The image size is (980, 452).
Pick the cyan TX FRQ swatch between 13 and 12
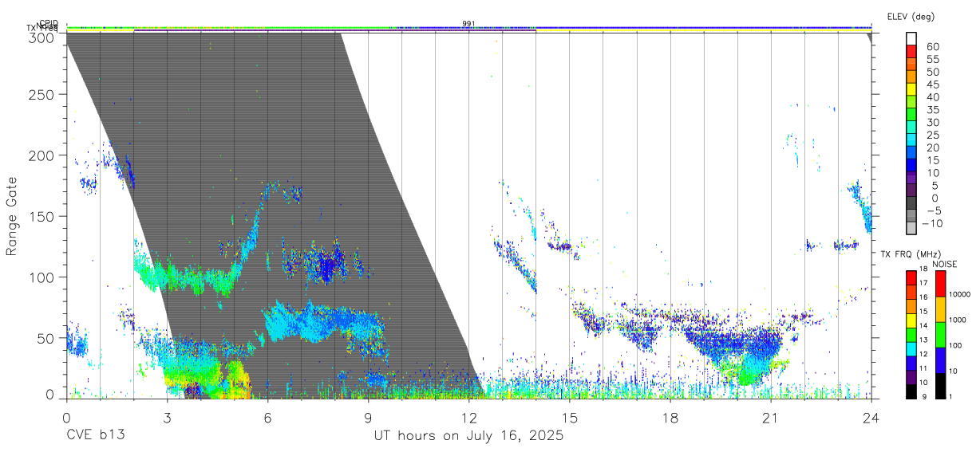tap(911, 348)
